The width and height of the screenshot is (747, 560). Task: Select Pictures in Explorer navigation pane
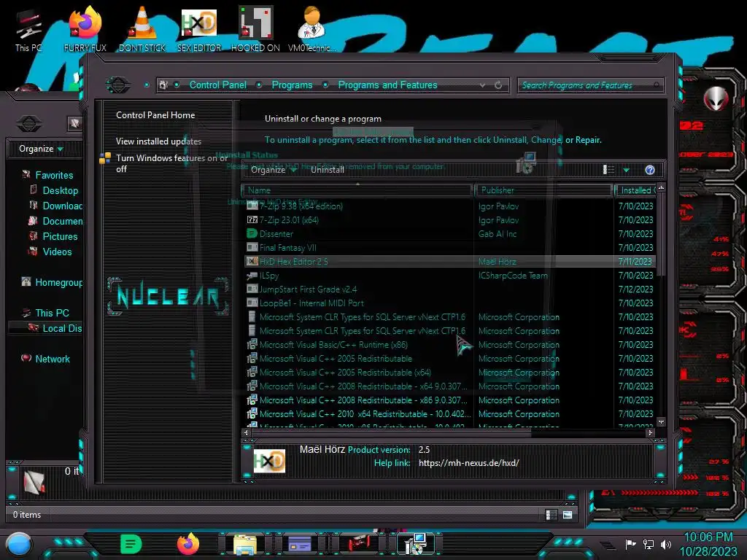coord(60,237)
